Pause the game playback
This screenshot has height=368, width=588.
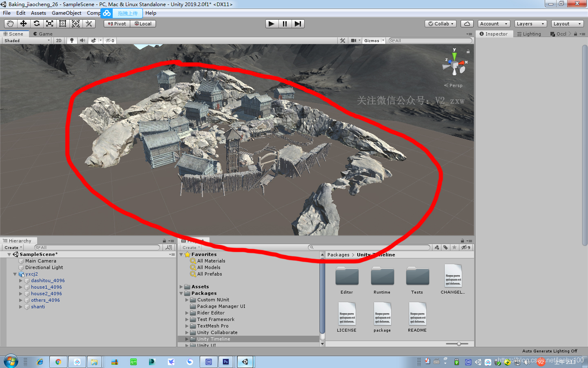click(285, 24)
